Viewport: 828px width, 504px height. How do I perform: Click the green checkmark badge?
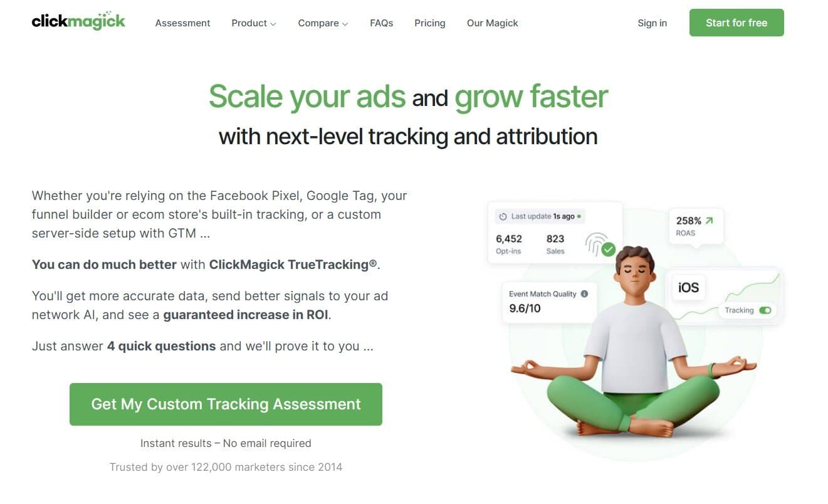click(608, 249)
